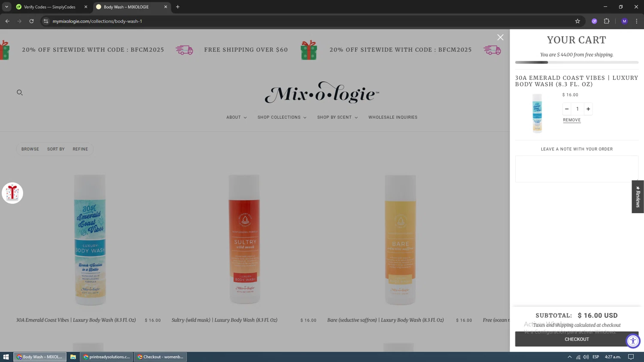This screenshot has height=362, width=644.
Task: Expand Shop Collections menu
Action: pyautogui.click(x=282, y=118)
